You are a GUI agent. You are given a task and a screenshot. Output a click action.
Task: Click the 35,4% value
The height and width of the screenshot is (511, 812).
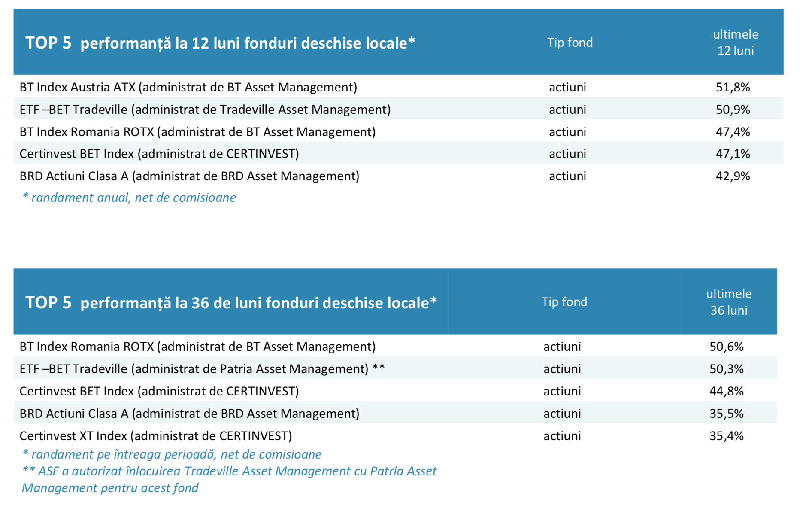[726, 436]
